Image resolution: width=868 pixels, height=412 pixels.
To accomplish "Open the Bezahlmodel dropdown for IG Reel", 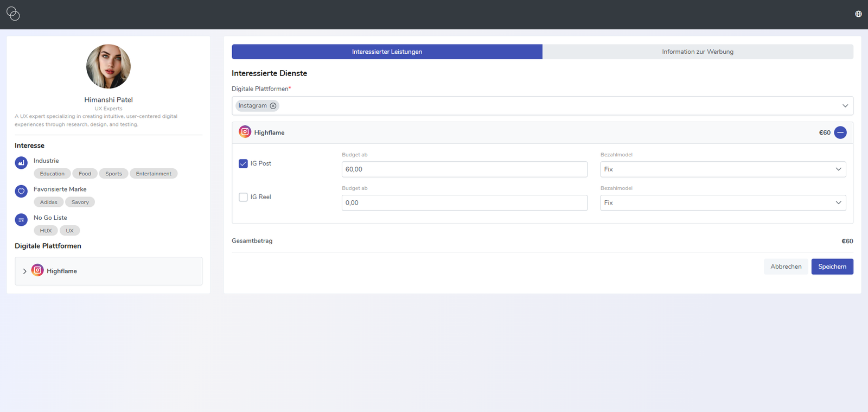I will (723, 203).
